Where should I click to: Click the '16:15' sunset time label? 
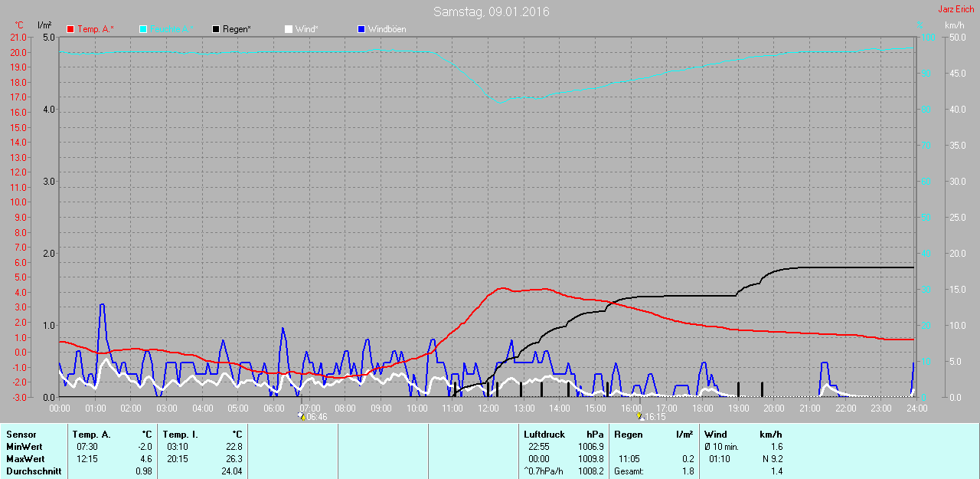655,418
